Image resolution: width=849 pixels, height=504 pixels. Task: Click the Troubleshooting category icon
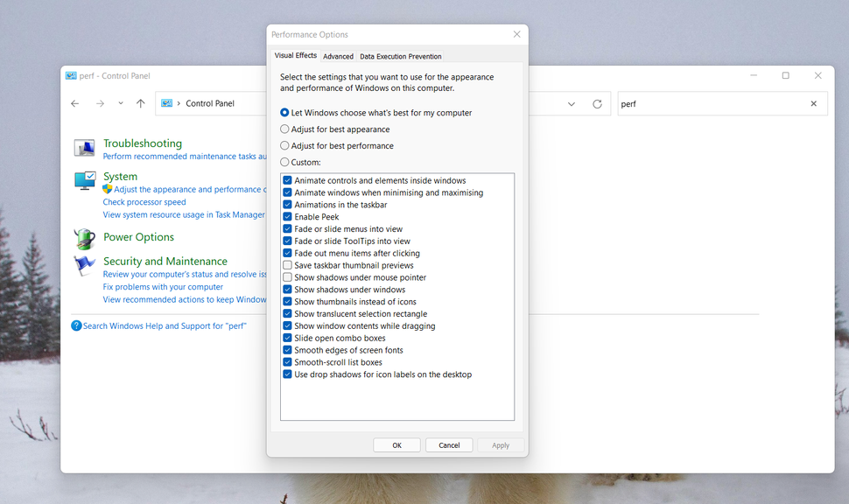pos(84,147)
